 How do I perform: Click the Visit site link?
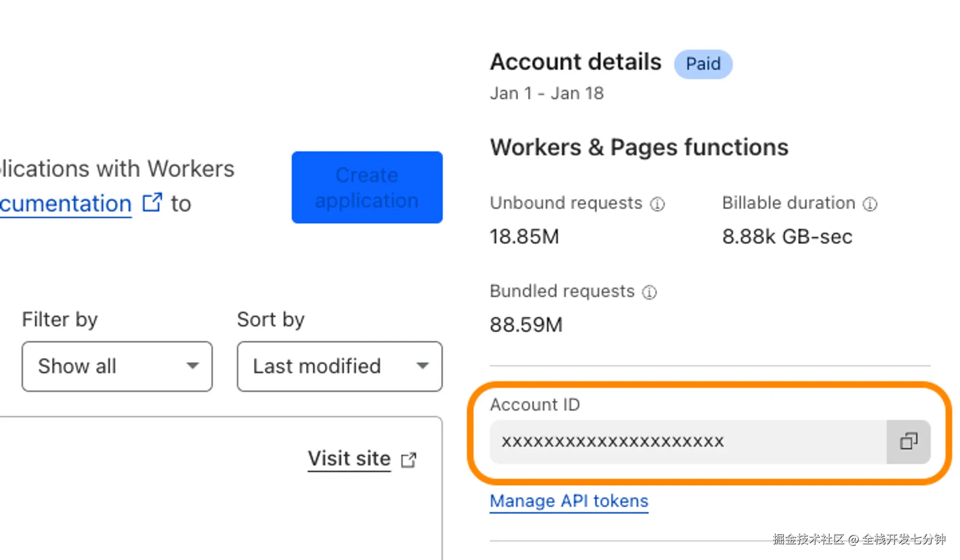pyautogui.click(x=349, y=459)
